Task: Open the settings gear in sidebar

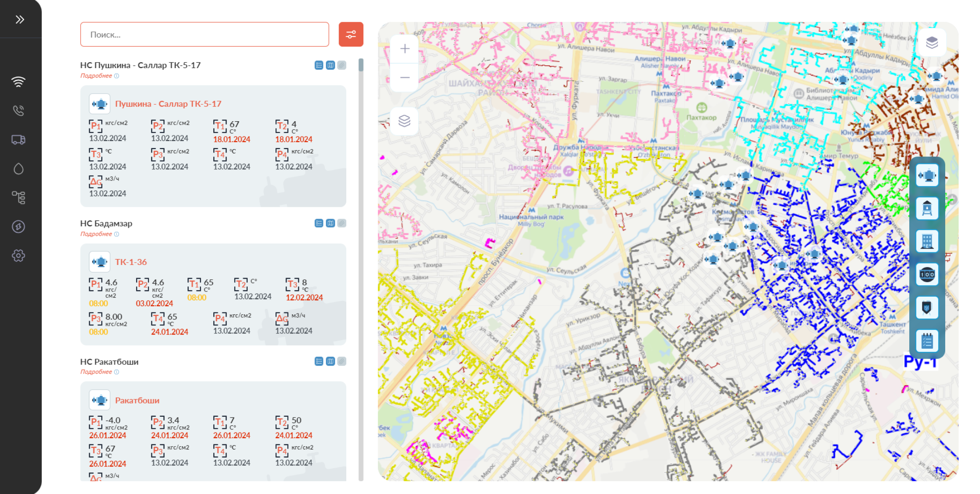Action: (x=18, y=255)
